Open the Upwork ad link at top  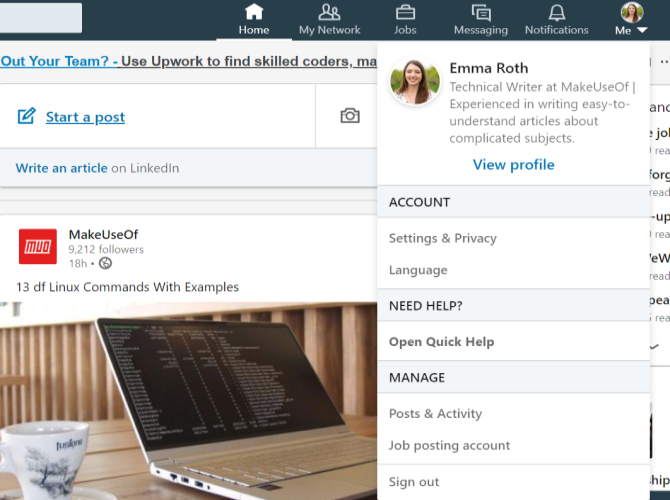tap(188, 61)
